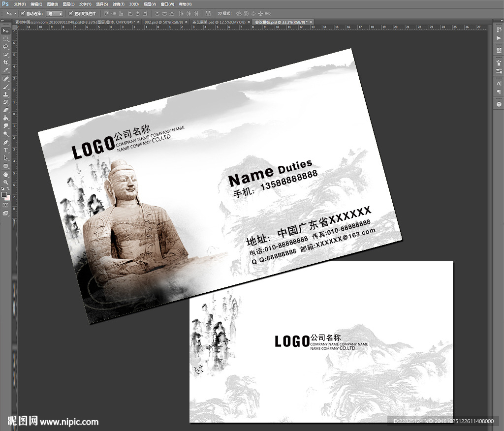Toggle the 显示变换控件 checkbox
The image size is (504, 431).
(71, 13)
